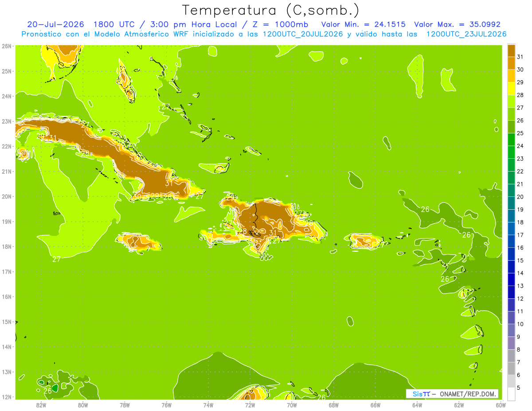Click the "5" label on the color scale
532x411 pixels.
click(519, 388)
